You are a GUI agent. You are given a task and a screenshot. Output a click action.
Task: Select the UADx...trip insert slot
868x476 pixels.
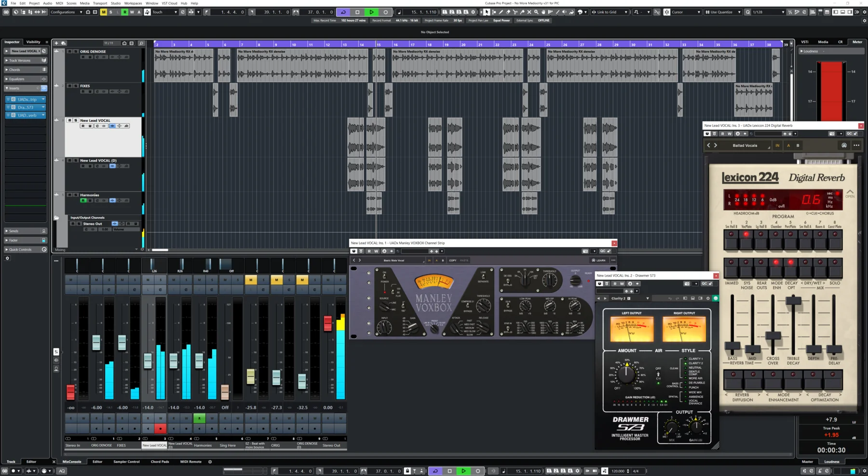coord(26,99)
